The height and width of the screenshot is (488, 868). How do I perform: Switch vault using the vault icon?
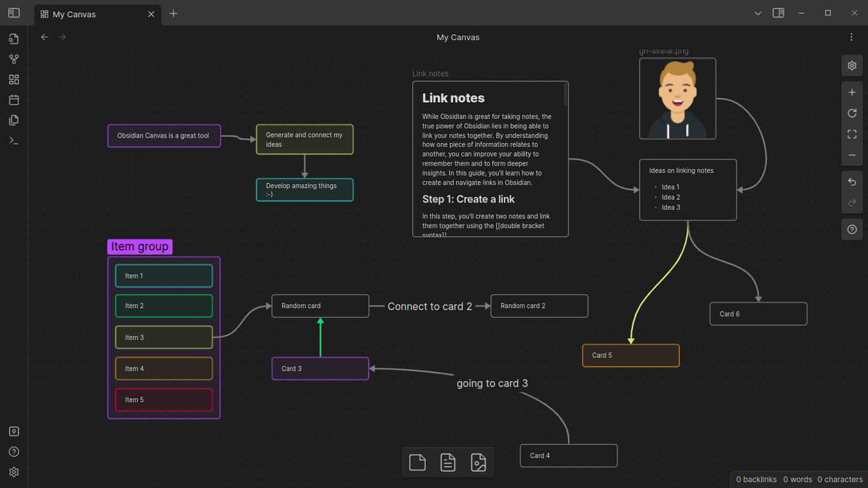pos(13,431)
